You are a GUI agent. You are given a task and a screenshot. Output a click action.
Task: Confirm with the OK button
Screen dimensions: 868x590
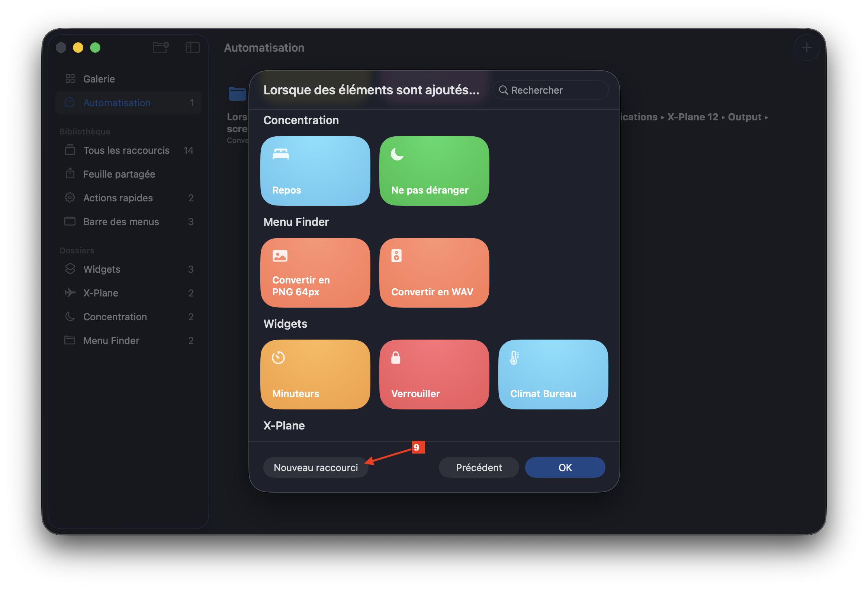[x=565, y=467]
